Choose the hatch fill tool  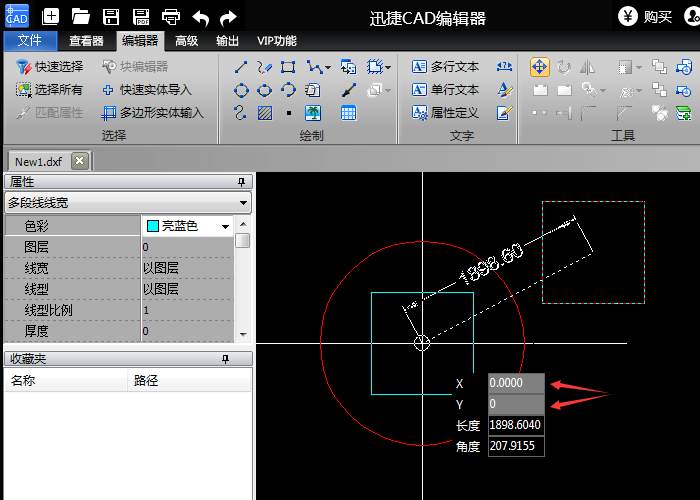coord(265,113)
